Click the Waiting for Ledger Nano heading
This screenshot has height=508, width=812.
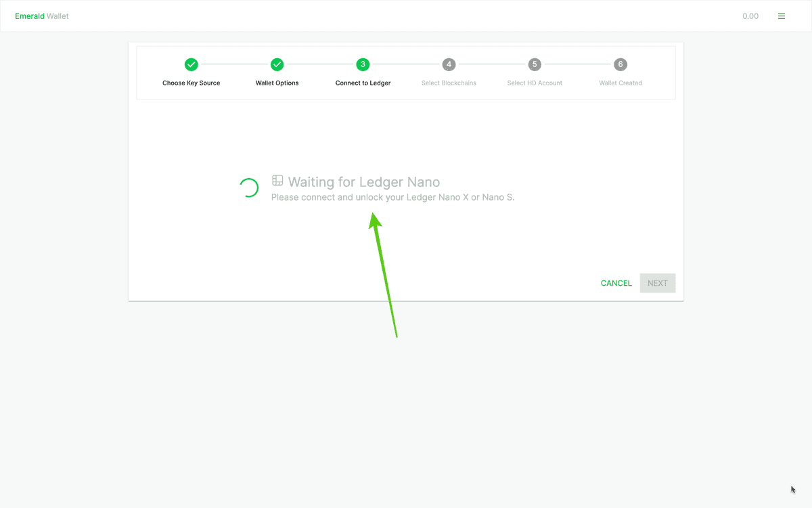(x=364, y=182)
